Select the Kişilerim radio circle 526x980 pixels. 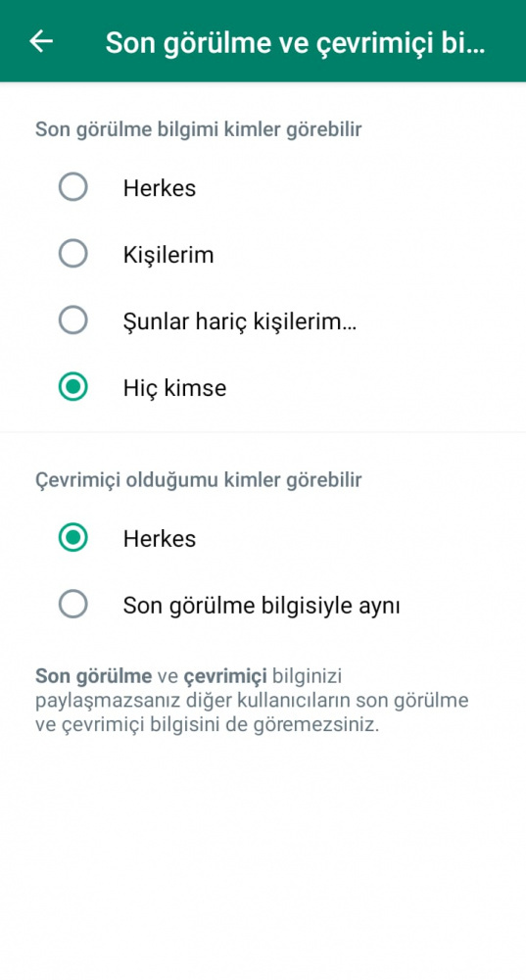tap(73, 254)
